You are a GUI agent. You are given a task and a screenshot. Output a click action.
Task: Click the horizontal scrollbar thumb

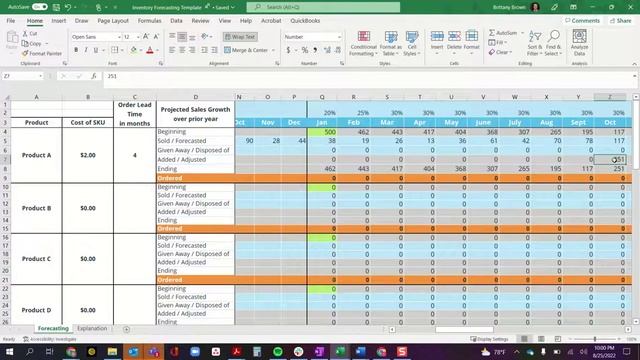coord(464,329)
